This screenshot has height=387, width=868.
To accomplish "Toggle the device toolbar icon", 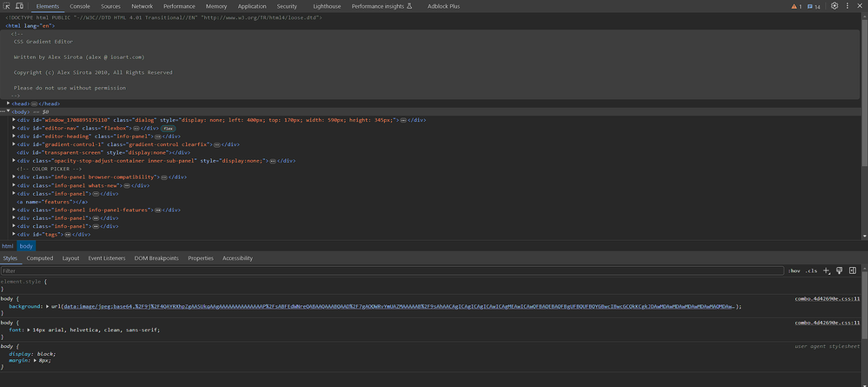I will [x=19, y=6].
